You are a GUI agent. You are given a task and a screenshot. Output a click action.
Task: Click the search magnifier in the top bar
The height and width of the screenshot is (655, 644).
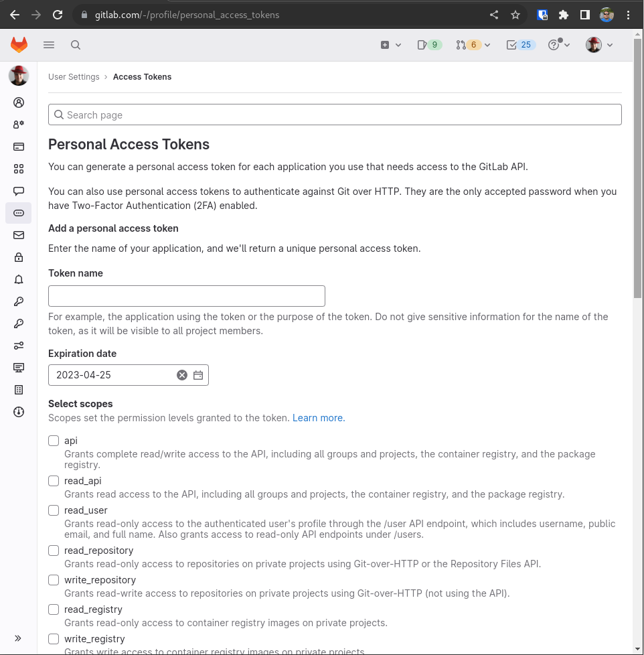(76, 45)
